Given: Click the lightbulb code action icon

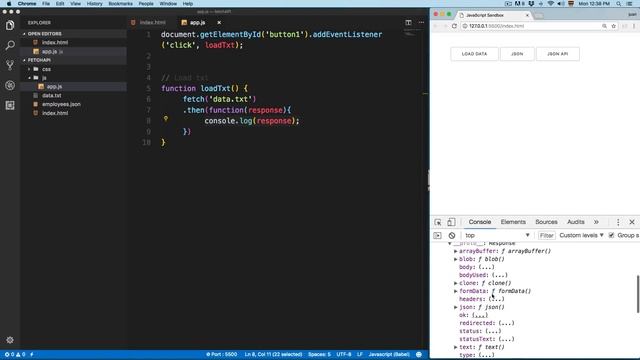Looking at the screenshot, I should [x=166, y=118].
